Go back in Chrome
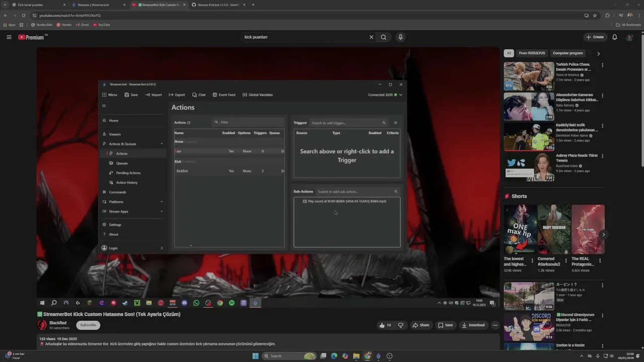This screenshot has width=644, height=362. point(6,16)
